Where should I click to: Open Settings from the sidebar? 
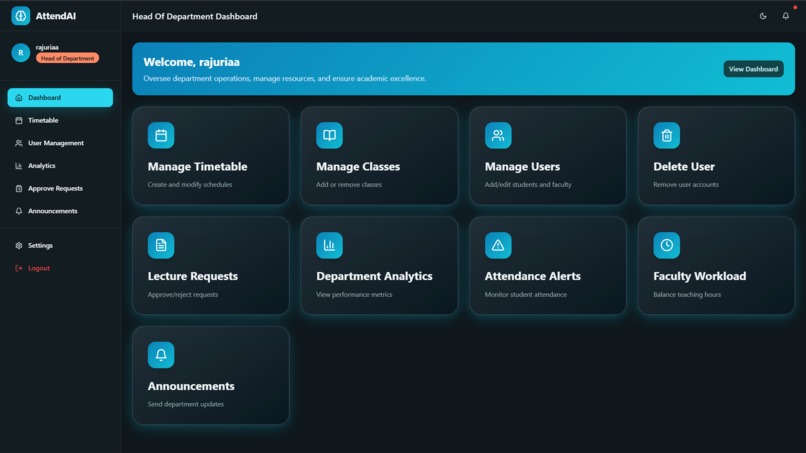click(x=60, y=245)
